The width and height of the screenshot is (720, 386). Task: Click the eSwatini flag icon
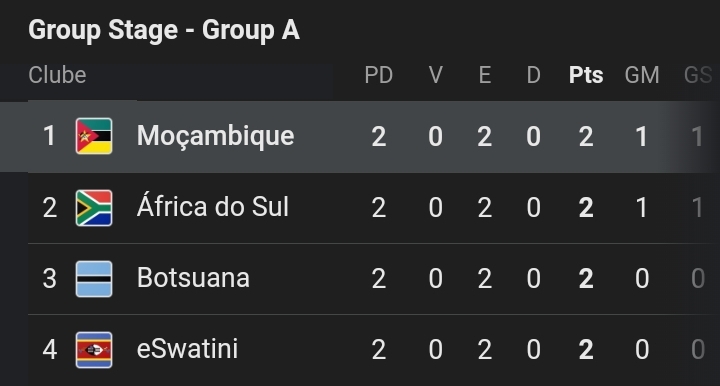click(x=94, y=350)
